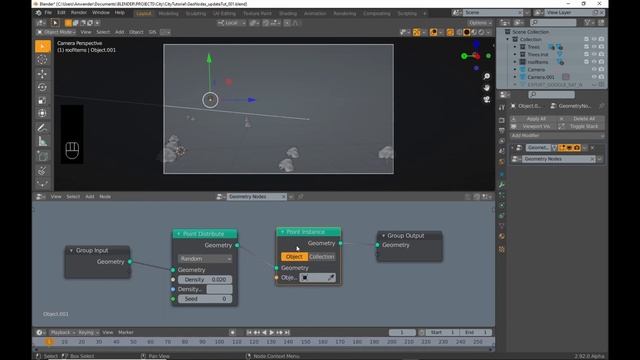Open Texture properties tab icon
This screenshot has height=360, width=640.
click(502, 249)
